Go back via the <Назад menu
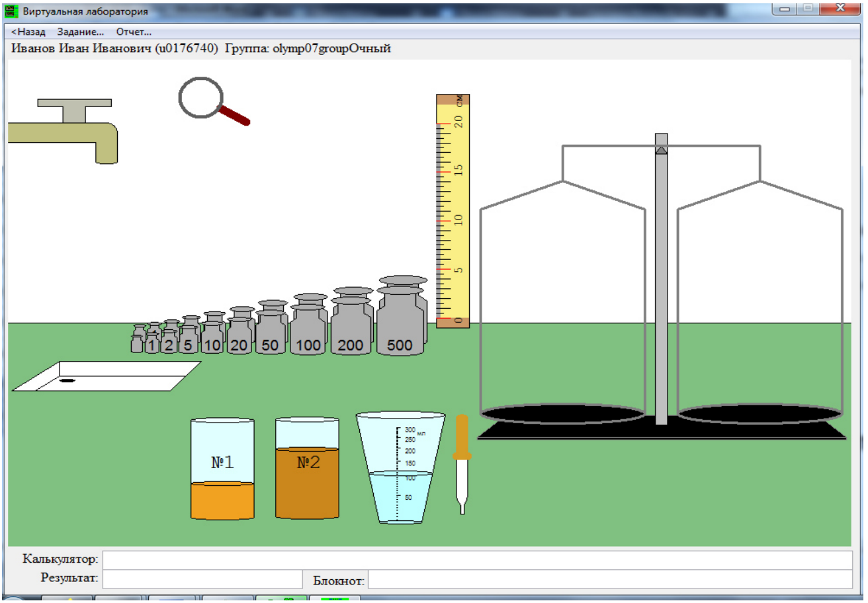Screen dimensions: 868x603 pos(28,31)
